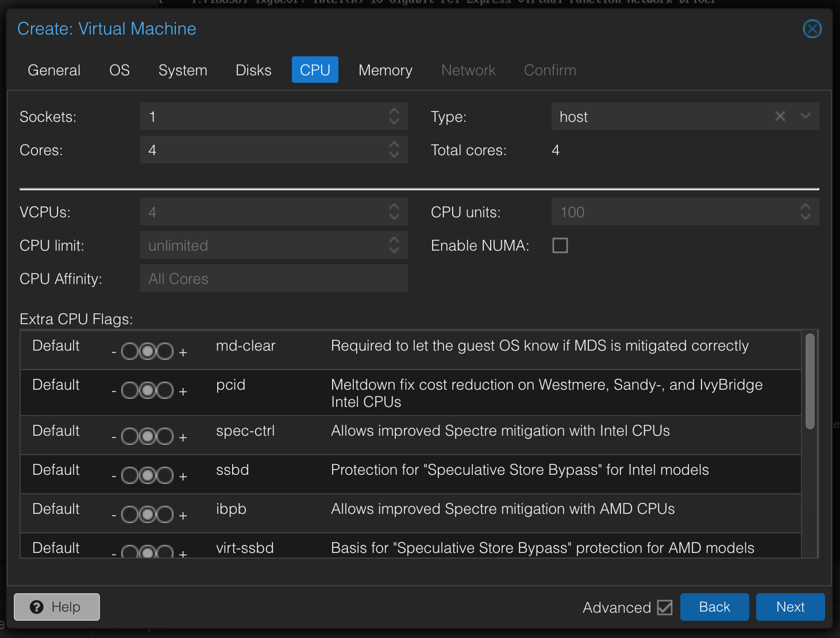Decrease Sockets with the down arrow
Image resolution: width=840 pixels, height=638 pixels.
[x=394, y=121]
